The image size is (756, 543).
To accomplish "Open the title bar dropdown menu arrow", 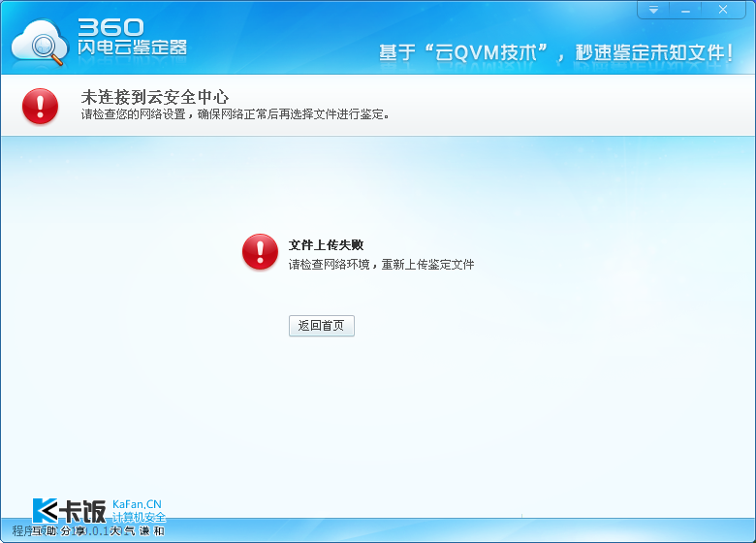I will (653, 10).
